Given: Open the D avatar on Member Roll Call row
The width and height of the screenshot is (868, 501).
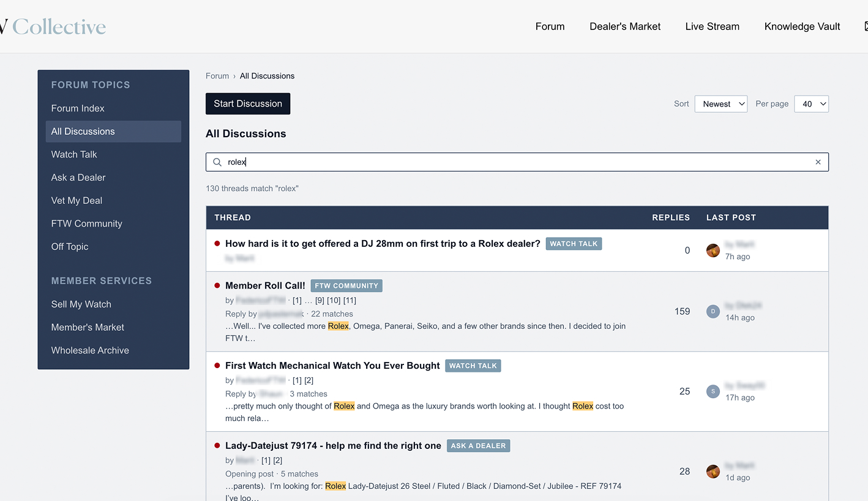Looking at the screenshot, I should click(713, 311).
